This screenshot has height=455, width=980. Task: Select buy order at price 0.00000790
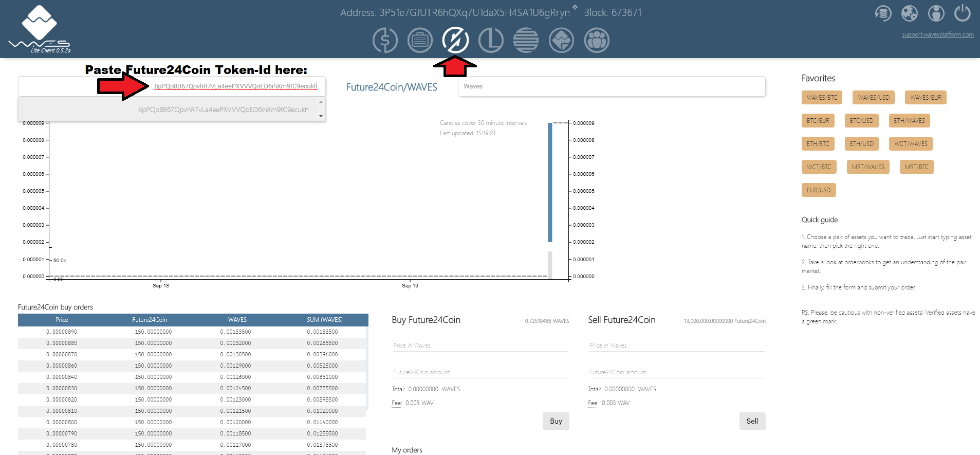pos(192,433)
